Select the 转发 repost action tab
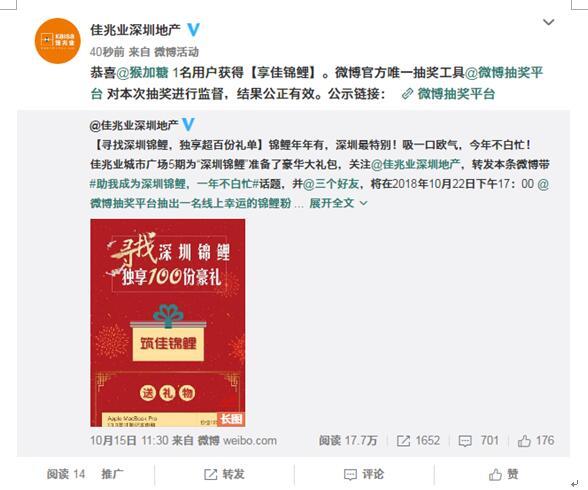Viewport: 588px width, 490px height. point(224,475)
